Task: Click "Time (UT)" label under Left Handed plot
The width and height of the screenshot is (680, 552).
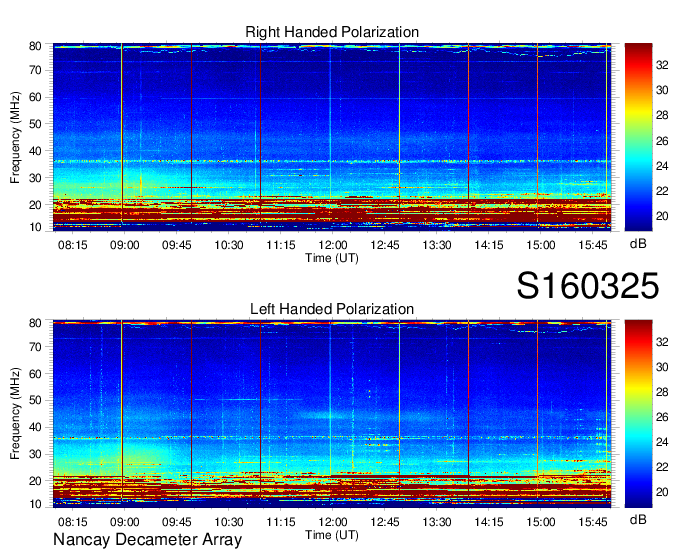Action: [332, 535]
